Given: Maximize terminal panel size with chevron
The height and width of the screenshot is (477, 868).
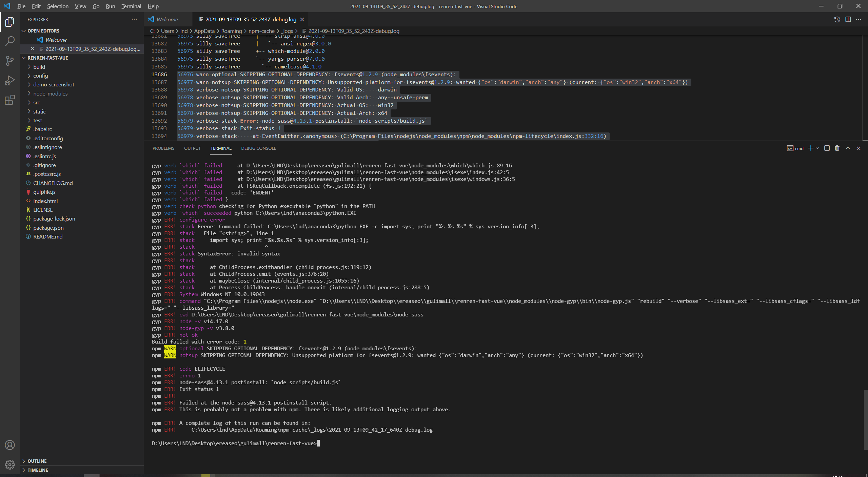Looking at the screenshot, I should click(848, 148).
